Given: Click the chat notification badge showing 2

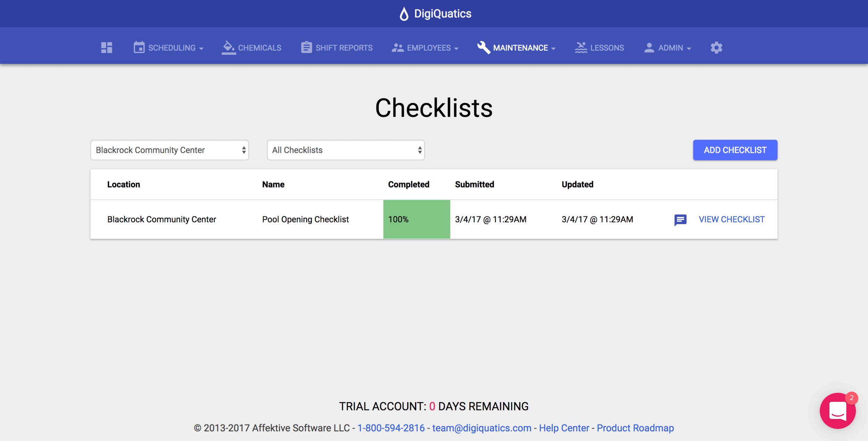Looking at the screenshot, I should [851, 398].
